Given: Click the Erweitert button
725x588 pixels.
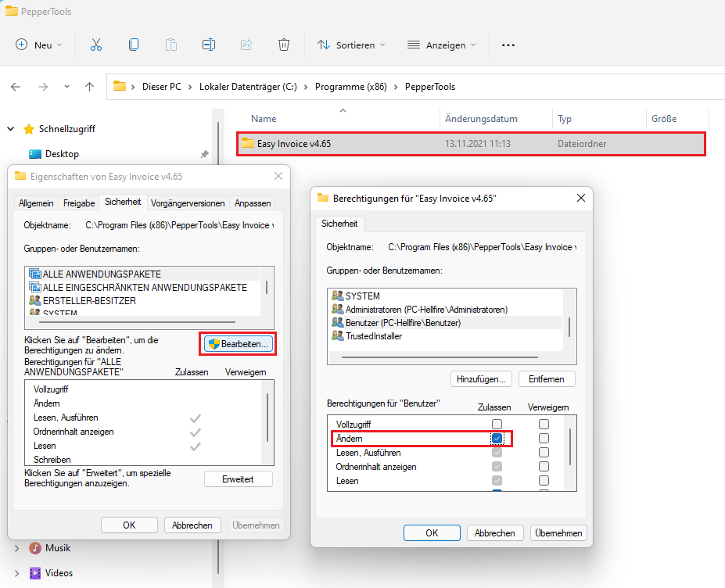Looking at the screenshot, I should 238,479.
